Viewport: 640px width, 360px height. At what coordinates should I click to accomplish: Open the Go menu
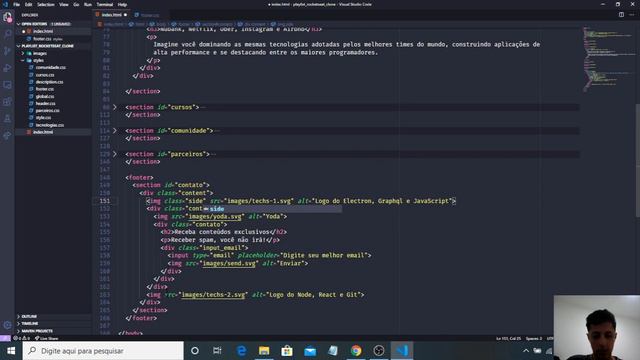(x=76, y=4)
